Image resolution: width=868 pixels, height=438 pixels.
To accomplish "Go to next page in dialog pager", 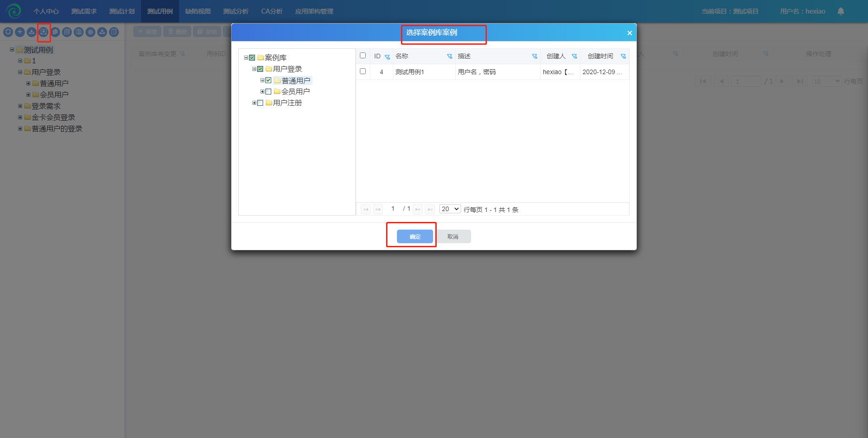I will (418, 209).
